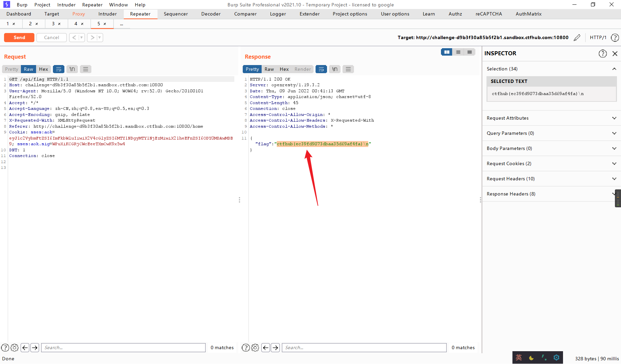Click the Cancel button
This screenshot has width=621, height=364.
point(52,37)
